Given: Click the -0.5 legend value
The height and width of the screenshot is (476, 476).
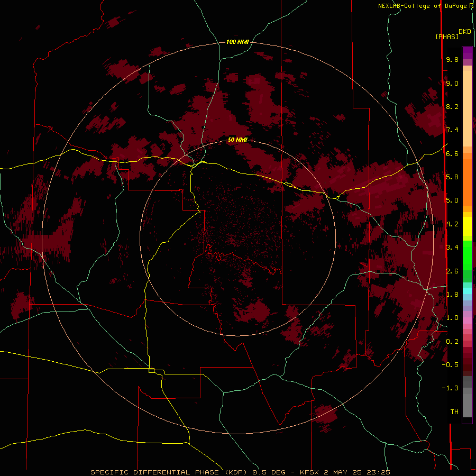Looking at the screenshot, I should [x=450, y=365].
